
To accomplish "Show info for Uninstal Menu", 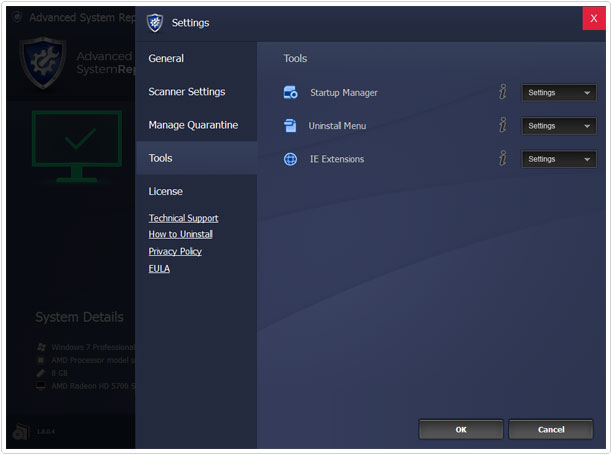I will 503,125.
